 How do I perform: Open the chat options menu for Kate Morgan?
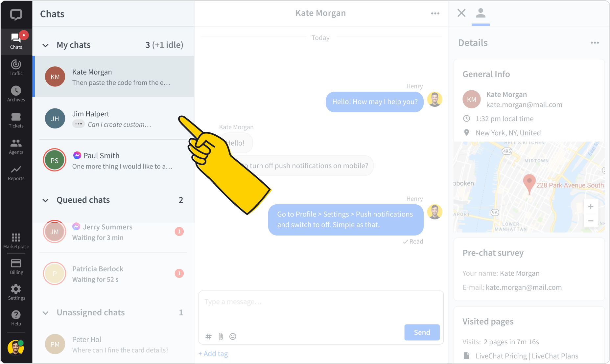pyautogui.click(x=435, y=13)
